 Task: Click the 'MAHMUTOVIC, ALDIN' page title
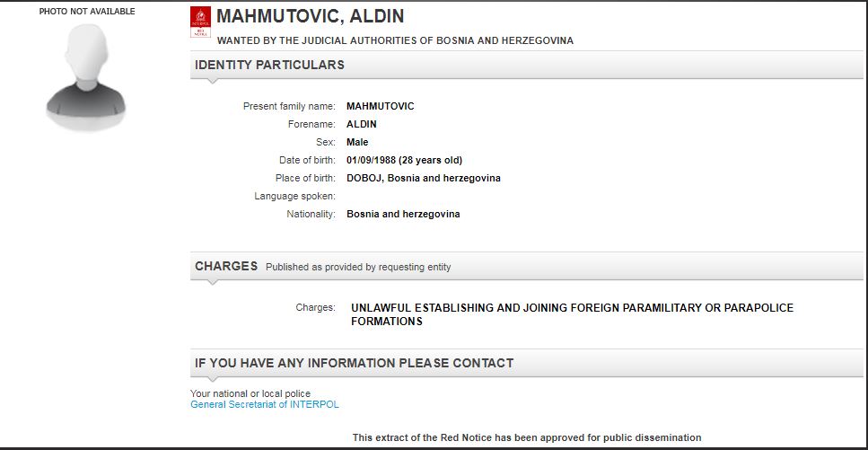pos(311,17)
